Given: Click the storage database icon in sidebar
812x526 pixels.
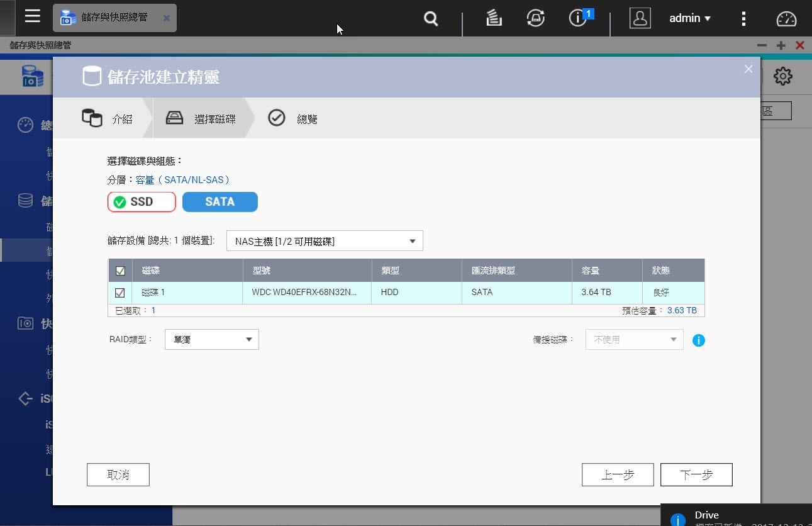Looking at the screenshot, I should coord(25,201).
